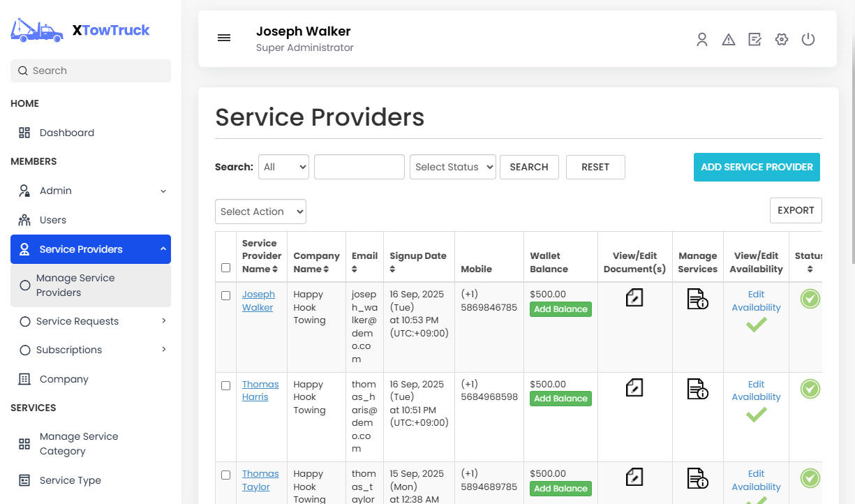Check the checkbox for Joseph Walker's row

(225, 295)
